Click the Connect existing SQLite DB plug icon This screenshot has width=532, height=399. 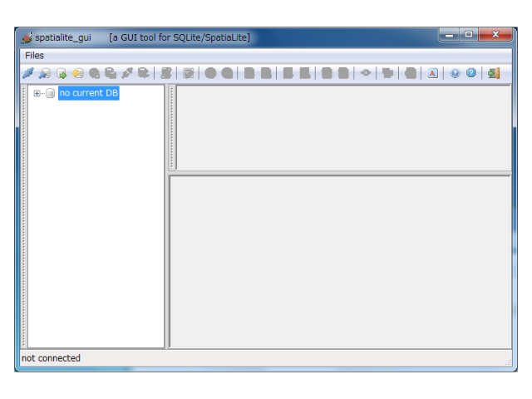[28, 73]
